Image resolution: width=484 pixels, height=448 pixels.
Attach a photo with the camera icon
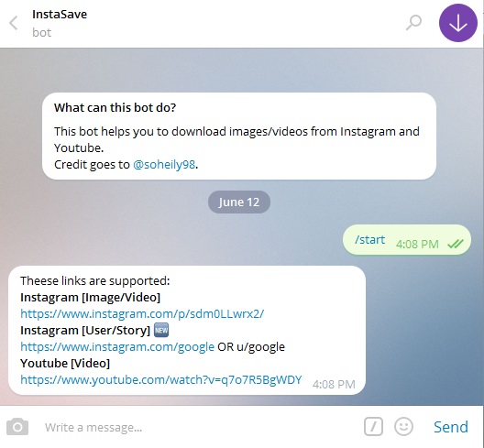pos(17,427)
